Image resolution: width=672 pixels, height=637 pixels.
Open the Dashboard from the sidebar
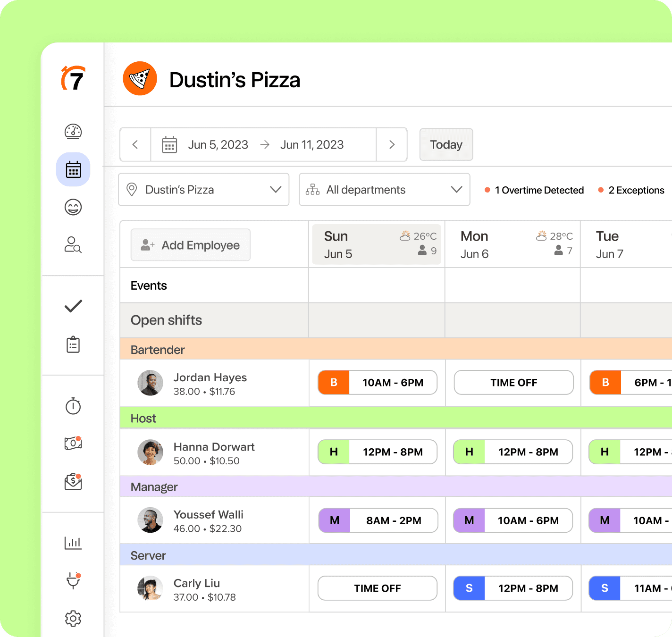[x=73, y=132]
